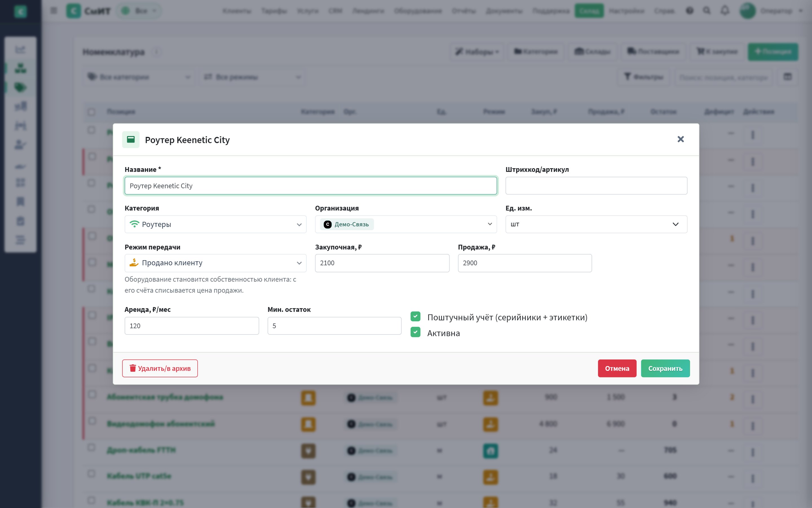The width and height of the screenshot is (812, 508).
Task: Open Оборудование in top navigation
Action: tap(418, 11)
